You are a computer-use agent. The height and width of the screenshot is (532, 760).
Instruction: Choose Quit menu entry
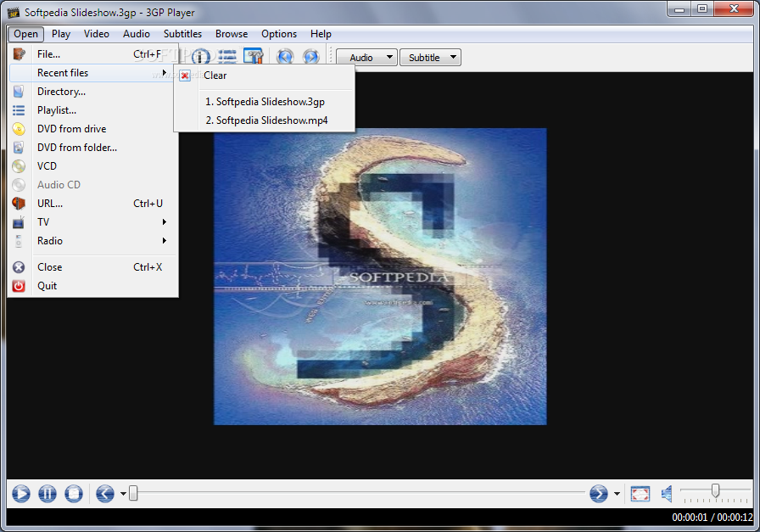pos(92,286)
